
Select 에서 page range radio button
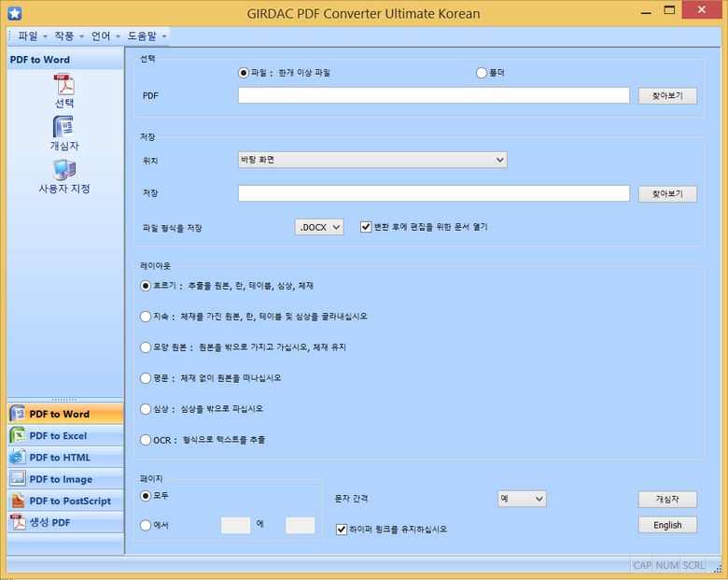pos(146,525)
